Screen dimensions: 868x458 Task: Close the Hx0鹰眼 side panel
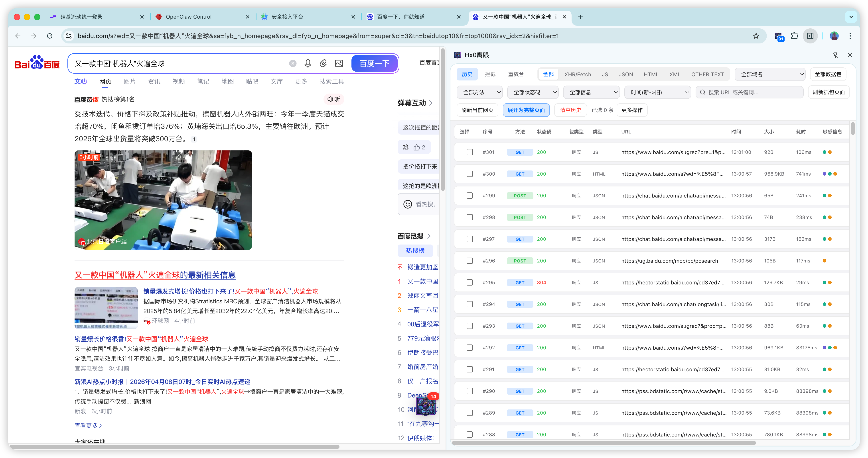pos(850,55)
